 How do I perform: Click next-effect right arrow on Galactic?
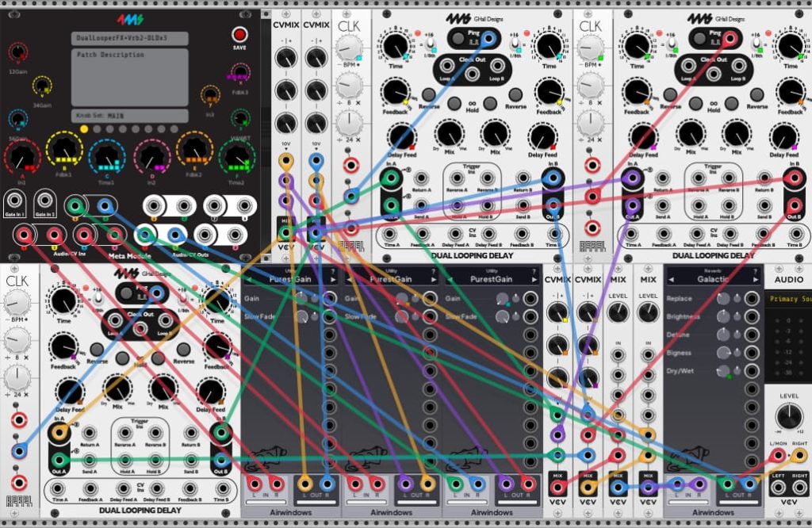[x=756, y=280]
